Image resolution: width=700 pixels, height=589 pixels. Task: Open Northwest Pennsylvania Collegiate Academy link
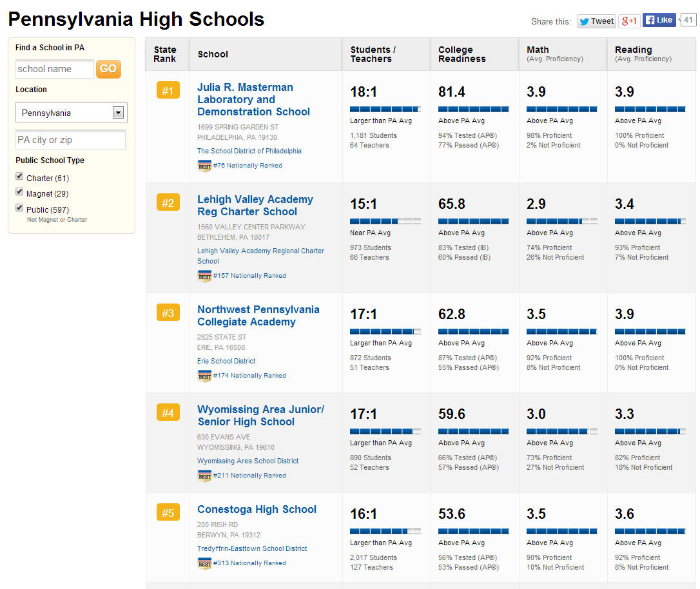pos(258,316)
